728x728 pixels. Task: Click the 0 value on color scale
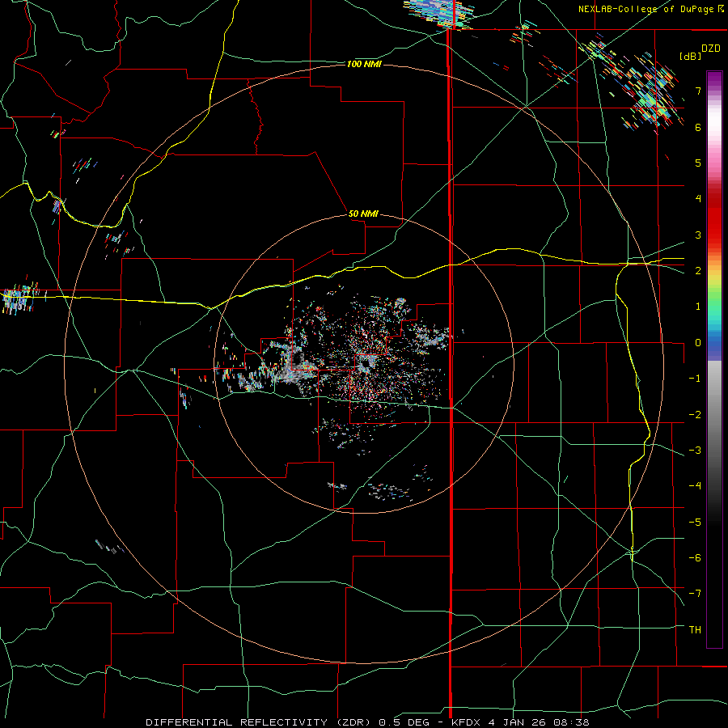[x=698, y=343]
